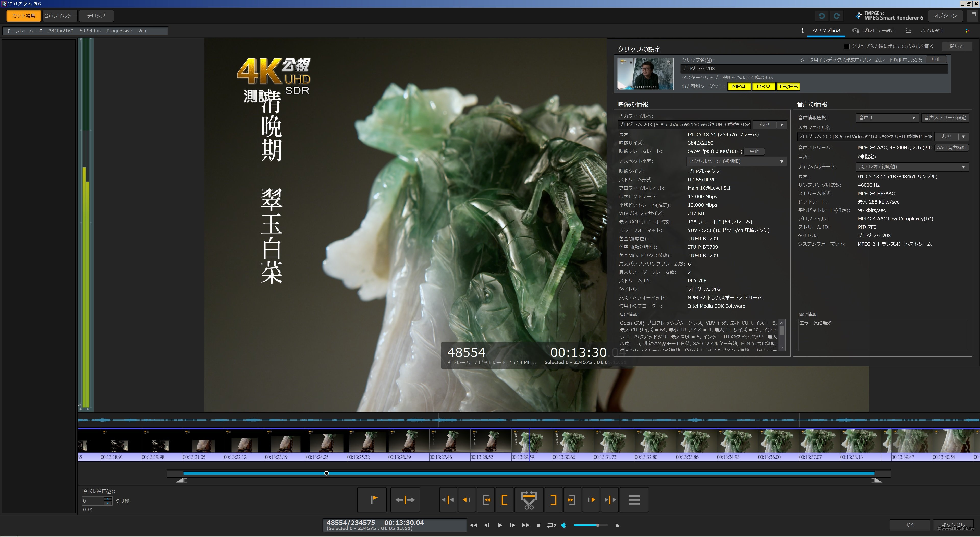Open the アスペクト比率 pixel ratio dropdown

(736, 161)
